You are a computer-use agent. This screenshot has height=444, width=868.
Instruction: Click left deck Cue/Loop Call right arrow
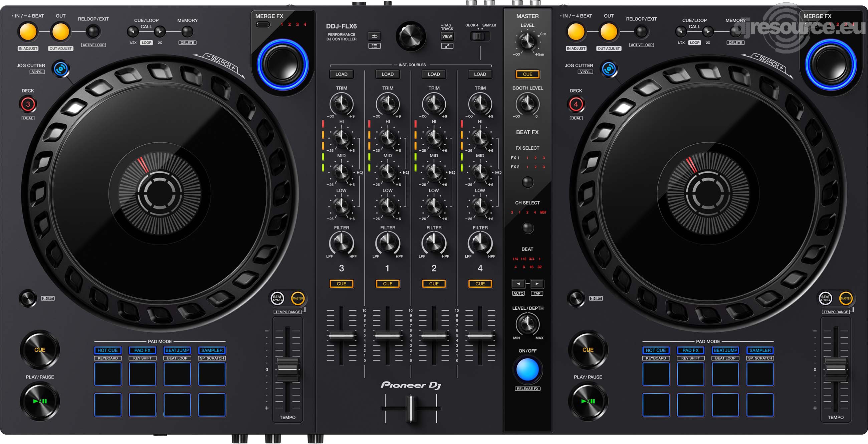(x=160, y=32)
